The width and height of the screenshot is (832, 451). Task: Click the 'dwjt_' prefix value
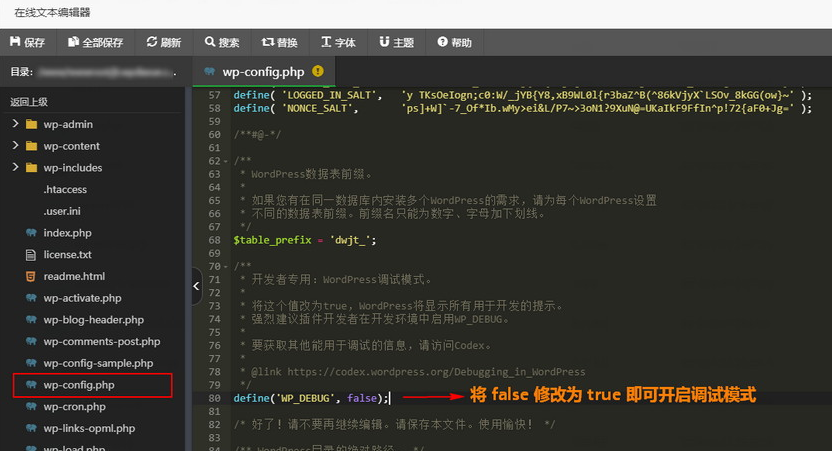(x=350, y=240)
